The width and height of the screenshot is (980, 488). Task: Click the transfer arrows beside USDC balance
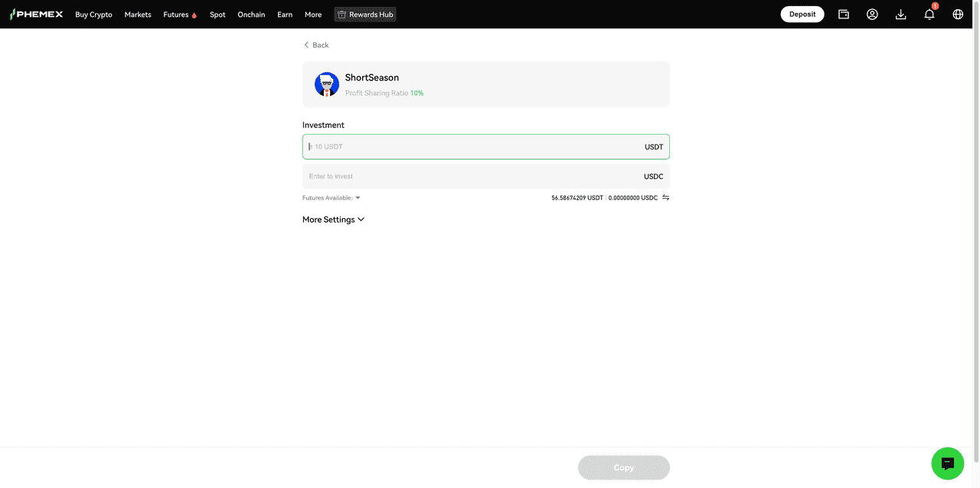click(665, 197)
